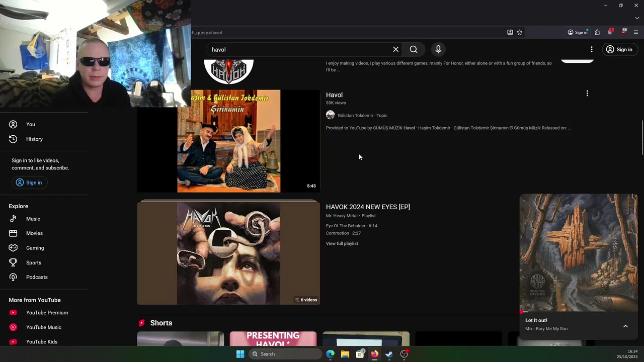Click the YouTube search magnifier button

(x=414, y=49)
